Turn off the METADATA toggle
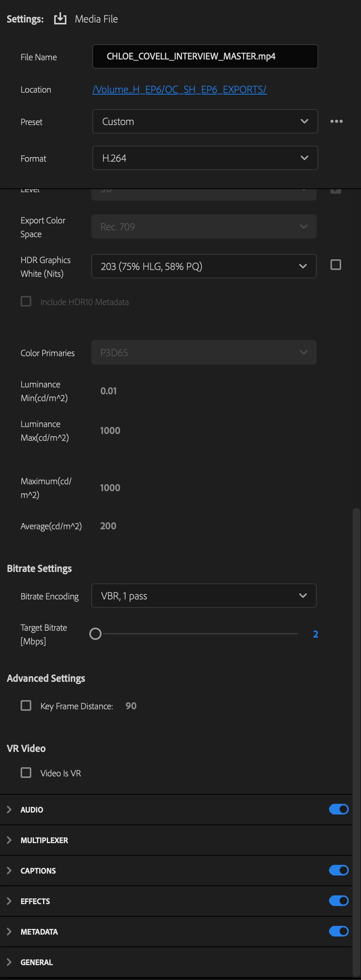The height and width of the screenshot is (980, 361). pyautogui.click(x=338, y=931)
